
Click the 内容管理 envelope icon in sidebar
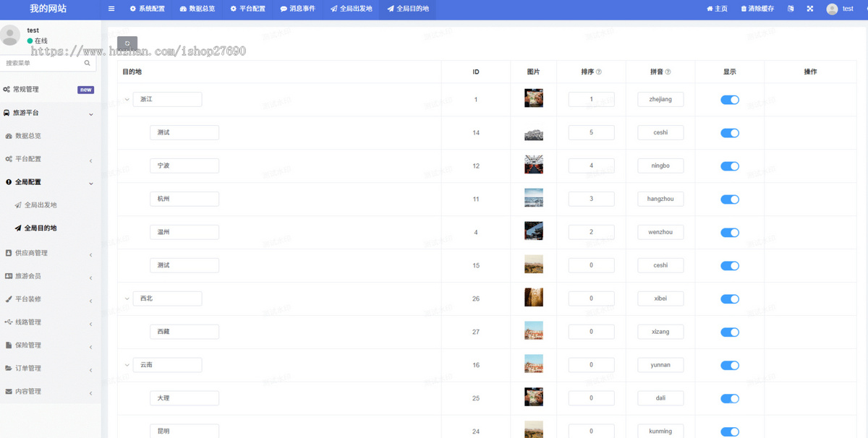(9, 392)
